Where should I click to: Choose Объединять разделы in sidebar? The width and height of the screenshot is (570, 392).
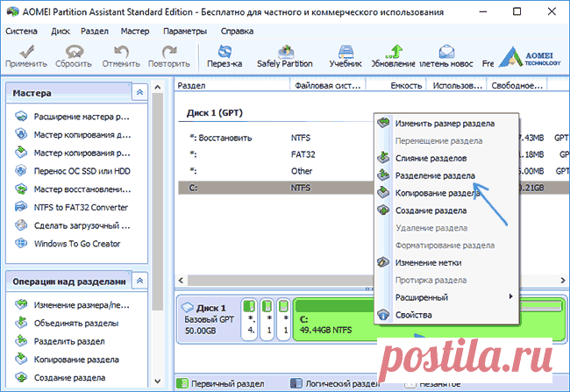click(x=67, y=324)
